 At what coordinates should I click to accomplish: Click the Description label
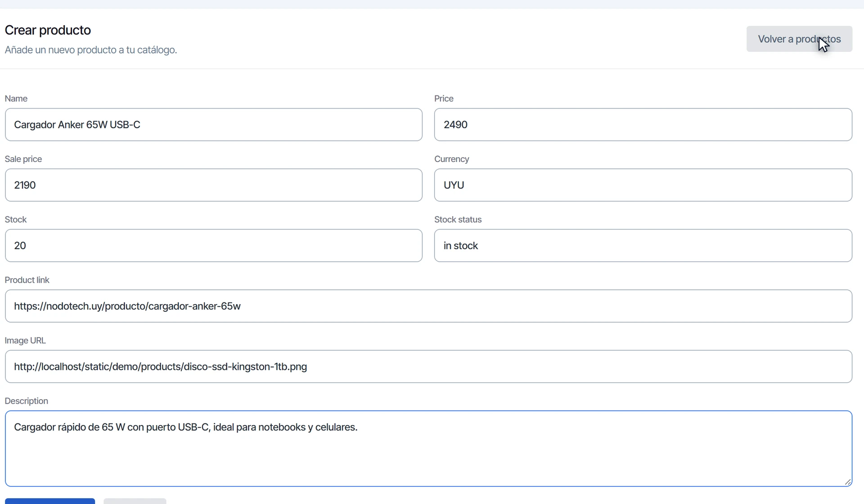(x=27, y=401)
